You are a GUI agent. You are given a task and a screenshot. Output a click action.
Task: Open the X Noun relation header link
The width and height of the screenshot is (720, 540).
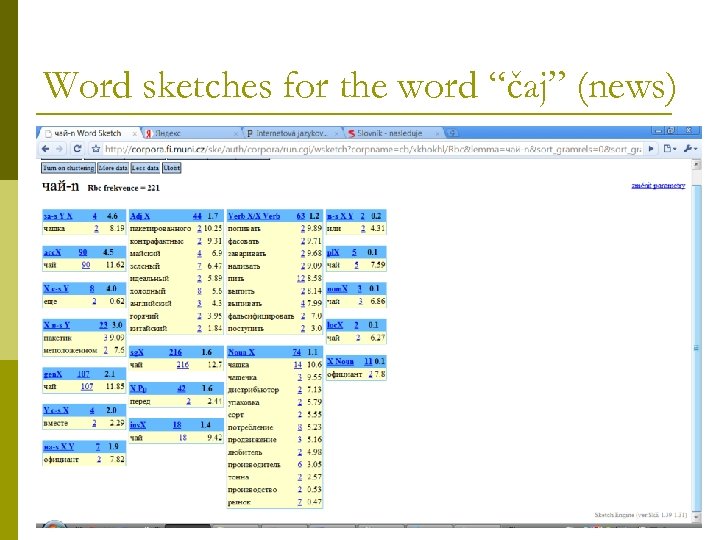coord(340,361)
